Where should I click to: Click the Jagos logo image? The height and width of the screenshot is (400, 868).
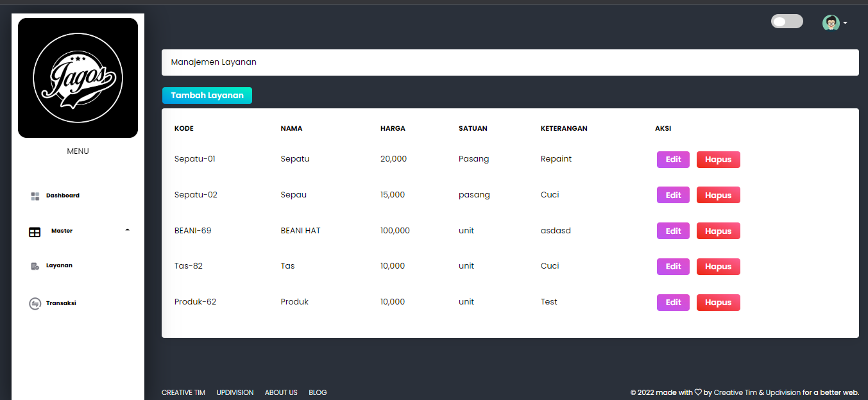click(78, 78)
